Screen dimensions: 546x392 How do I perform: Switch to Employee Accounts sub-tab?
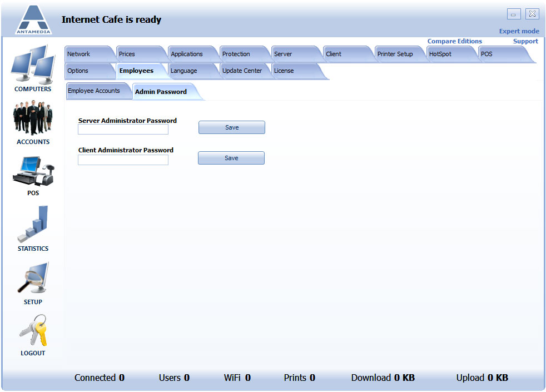98,91
